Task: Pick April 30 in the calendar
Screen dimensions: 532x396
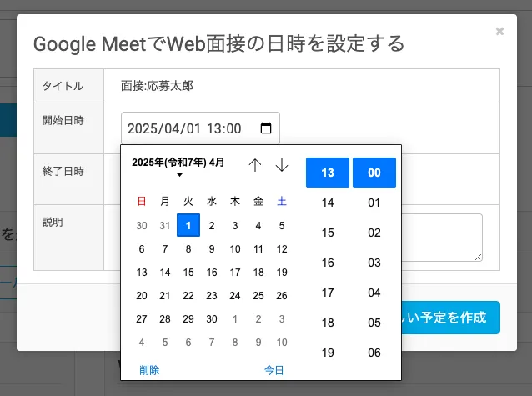Action: pos(212,318)
